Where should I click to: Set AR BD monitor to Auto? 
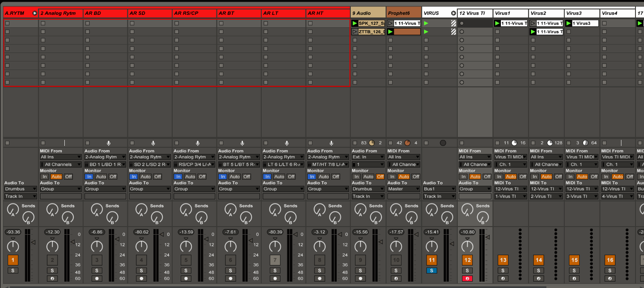[x=101, y=177]
